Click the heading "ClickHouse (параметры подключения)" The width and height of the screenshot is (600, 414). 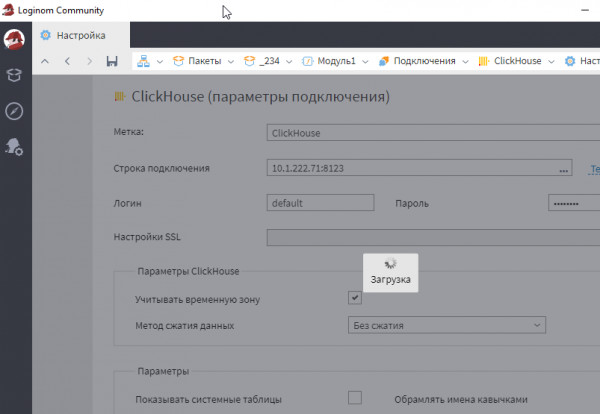pyautogui.click(x=261, y=96)
